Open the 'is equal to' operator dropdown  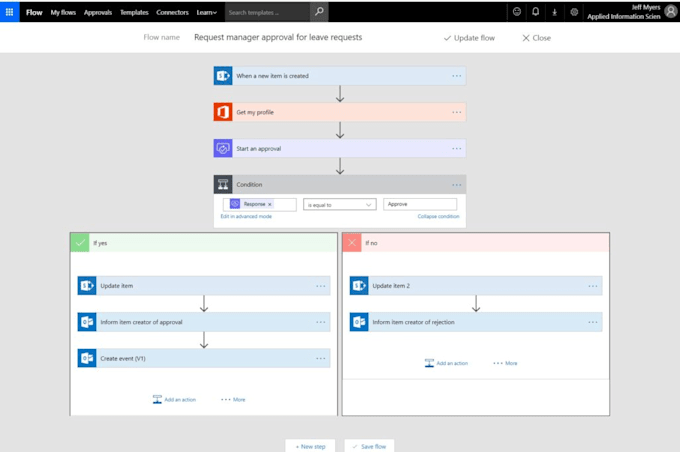click(x=339, y=204)
